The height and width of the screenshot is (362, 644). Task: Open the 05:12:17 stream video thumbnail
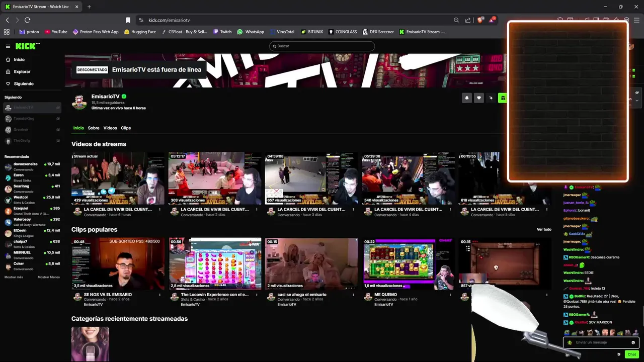(x=215, y=178)
